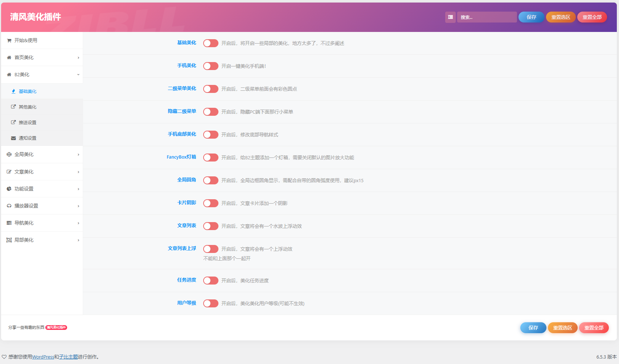Click the edit icon beside 文章美化
The height and width of the screenshot is (364, 619).
pyautogui.click(x=9, y=172)
